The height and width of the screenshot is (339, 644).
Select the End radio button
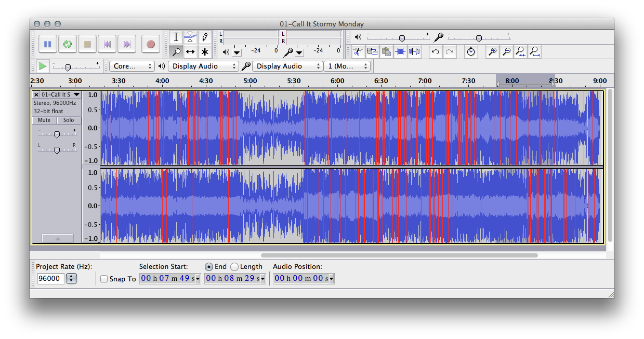209,266
